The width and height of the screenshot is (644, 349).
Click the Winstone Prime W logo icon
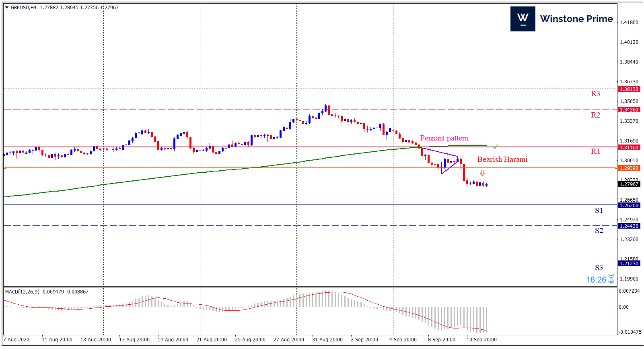click(x=523, y=19)
